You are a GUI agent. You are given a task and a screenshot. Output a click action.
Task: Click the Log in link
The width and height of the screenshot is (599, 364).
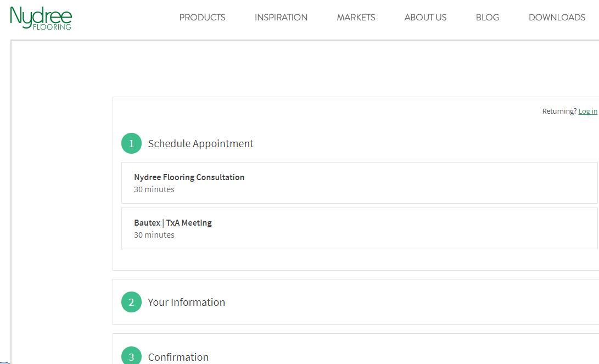click(x=587, y=111)
